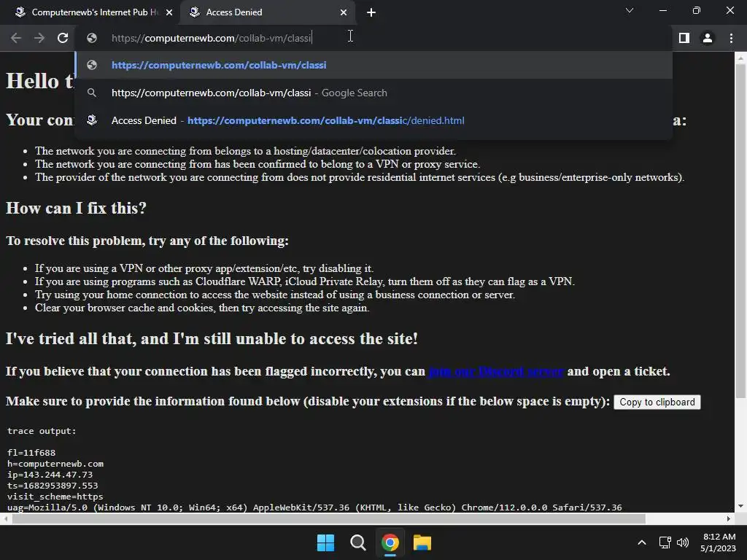Reload the current page
This screenshot has width=747, height=560.
point(63,38)
